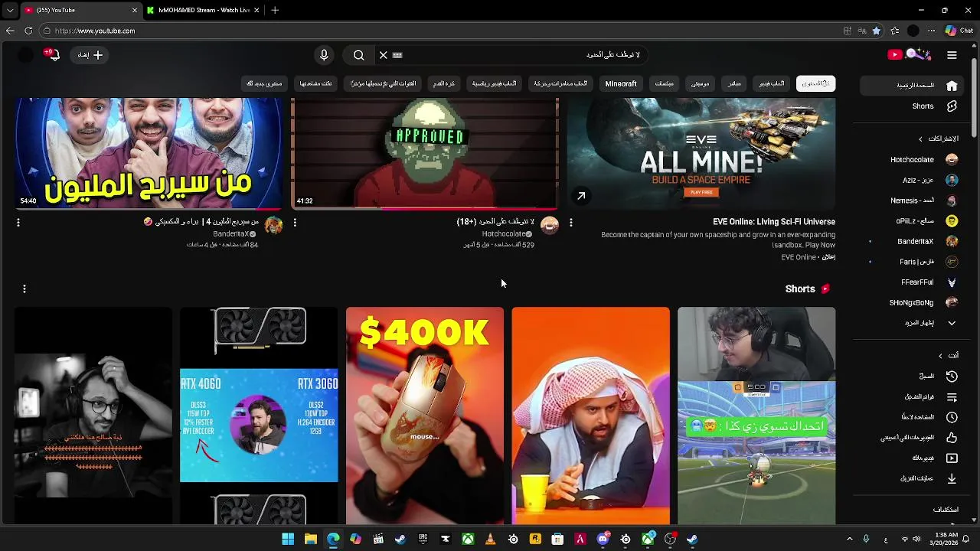Open Faris subscription channel
This screenshot has height=551, width=980.
(913, 262)
